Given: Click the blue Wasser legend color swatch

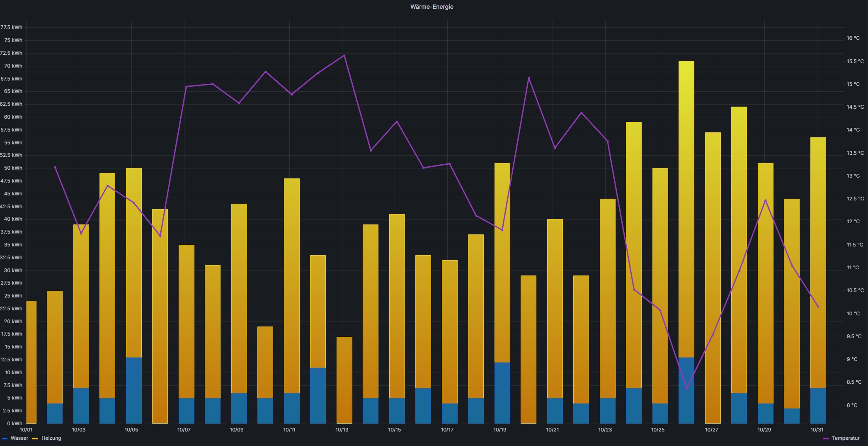Looking at the screenshot, I should pos(5,439).
